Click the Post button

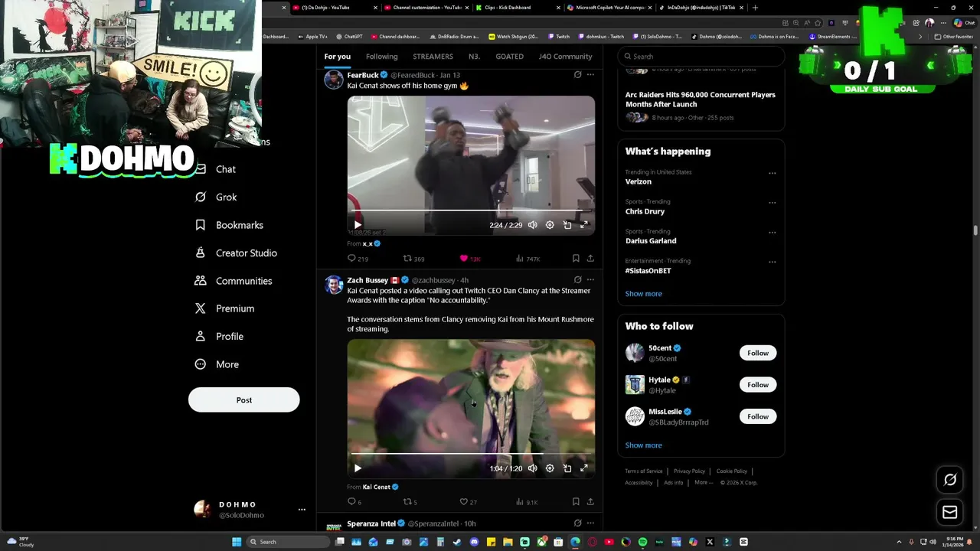[x=243, y=399]
